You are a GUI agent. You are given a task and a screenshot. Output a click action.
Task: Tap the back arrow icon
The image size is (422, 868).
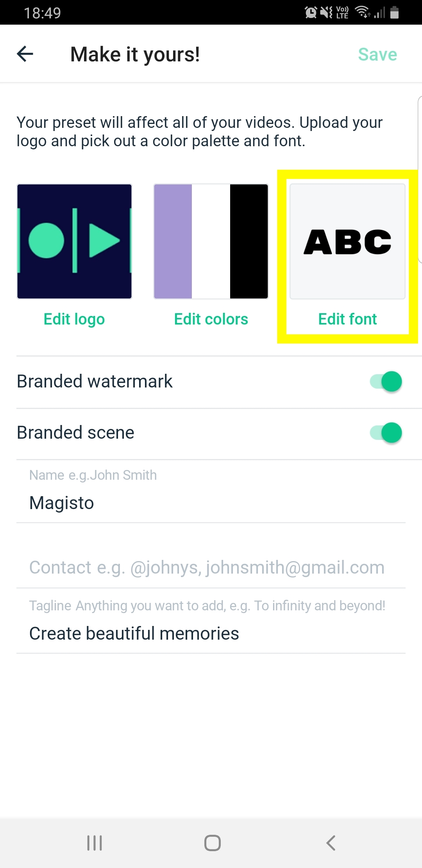click(25, 54)
